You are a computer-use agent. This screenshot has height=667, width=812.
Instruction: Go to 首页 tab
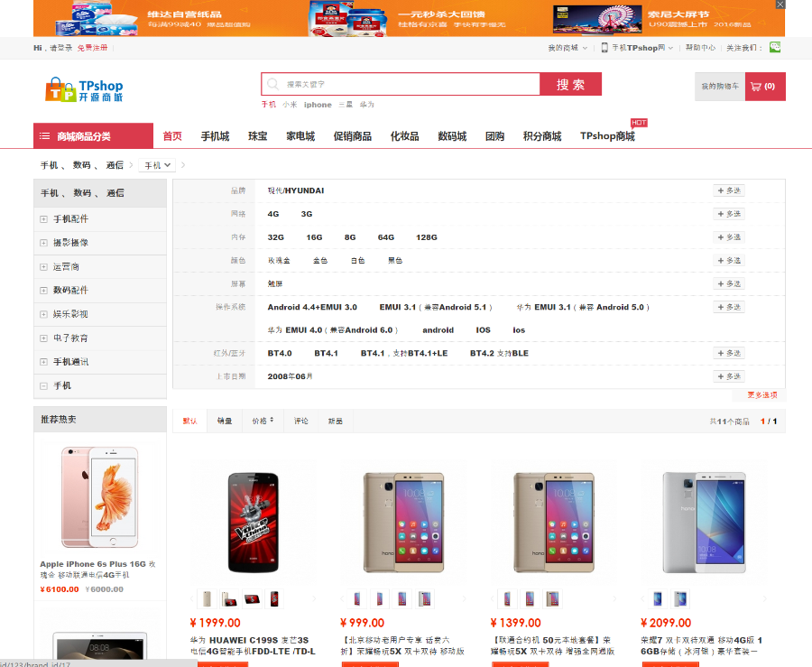pyautogui.click(x=172, y=136)
